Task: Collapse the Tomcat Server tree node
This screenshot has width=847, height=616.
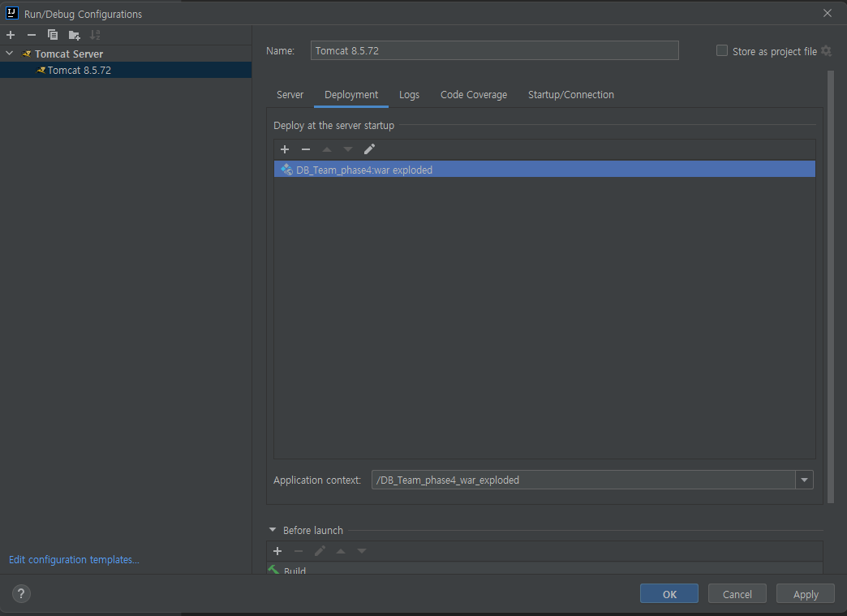Action: pyautogui.click(x=9, y=54)
